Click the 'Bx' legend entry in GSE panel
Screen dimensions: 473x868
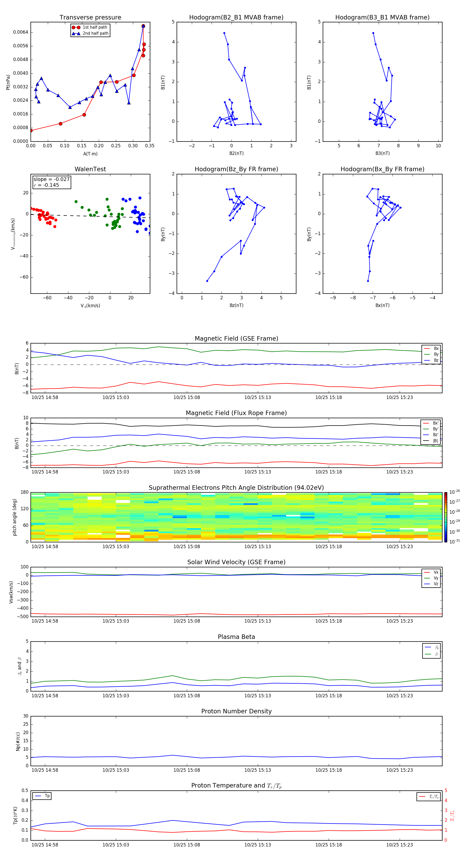(x=431, y=349)
